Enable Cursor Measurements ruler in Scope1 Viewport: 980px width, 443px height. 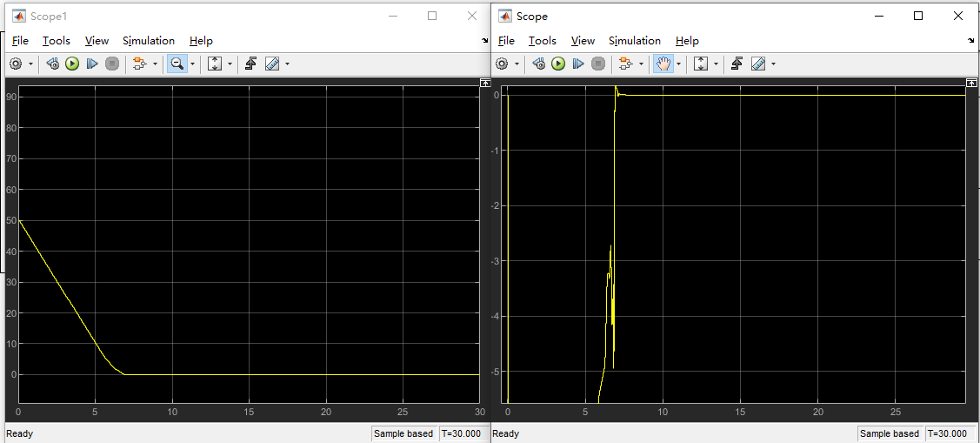pos(272,64)
